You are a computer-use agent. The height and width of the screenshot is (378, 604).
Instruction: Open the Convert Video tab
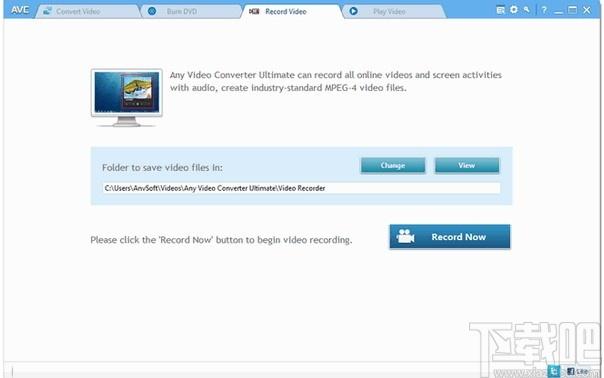coord(88,11)
